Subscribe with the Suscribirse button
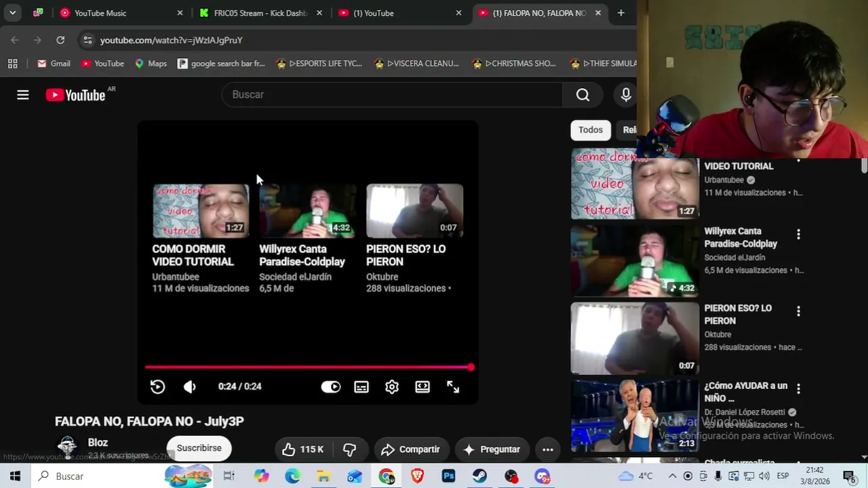Viewport: 868px width, 488px height. [x=199, y=448]
